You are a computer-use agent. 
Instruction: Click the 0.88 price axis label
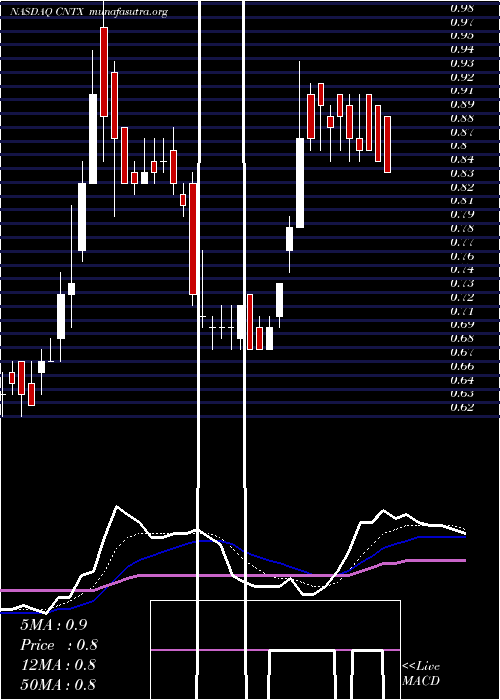(462, 118)
